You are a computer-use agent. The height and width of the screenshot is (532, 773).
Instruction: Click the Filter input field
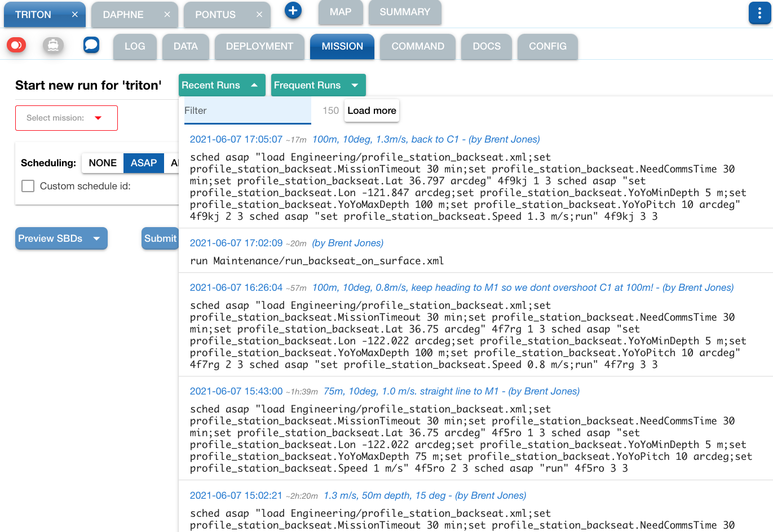click(247, 110)
